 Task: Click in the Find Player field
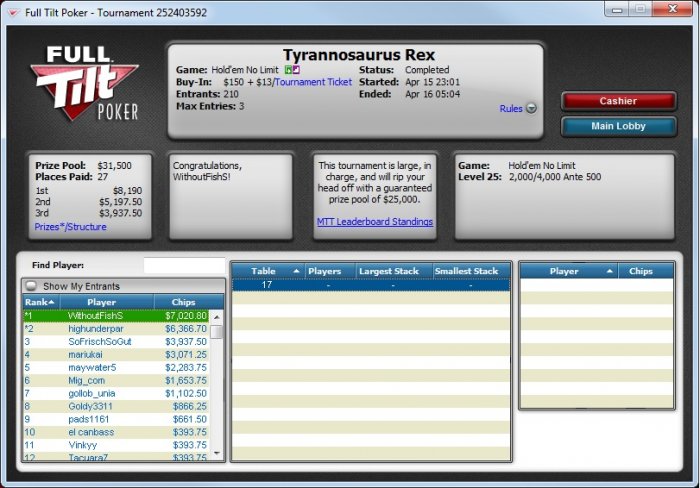(184, 265)
